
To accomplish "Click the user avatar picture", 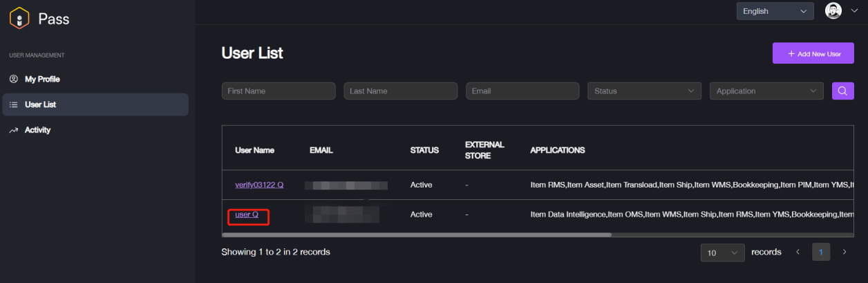I will click(833, 11).
